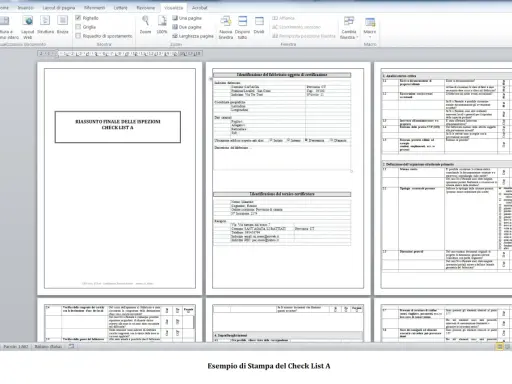Image resolution: width=512 pixels, height=384 pixels.
Task: Click Disponi tutto to arrange windows
Action: pos(242,27)
